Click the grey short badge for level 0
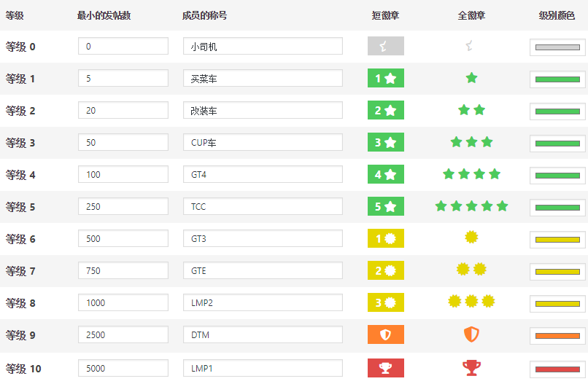 click(x=385, y=46)
